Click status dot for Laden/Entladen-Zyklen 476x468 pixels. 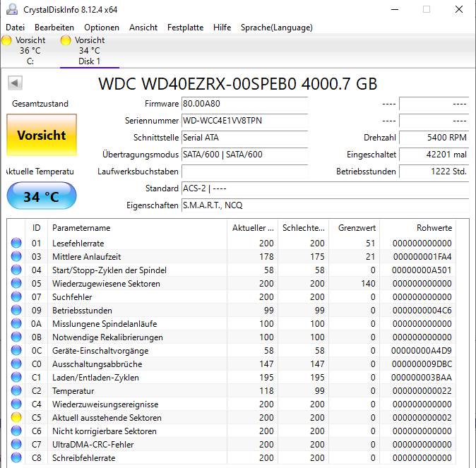(x=16, y=377)
